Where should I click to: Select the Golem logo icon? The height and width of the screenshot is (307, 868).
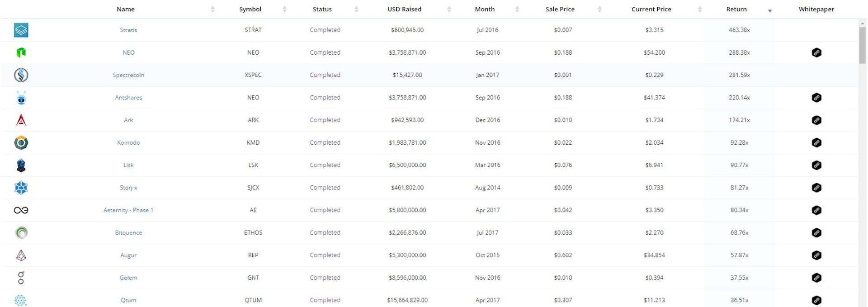tap(20, 278)
